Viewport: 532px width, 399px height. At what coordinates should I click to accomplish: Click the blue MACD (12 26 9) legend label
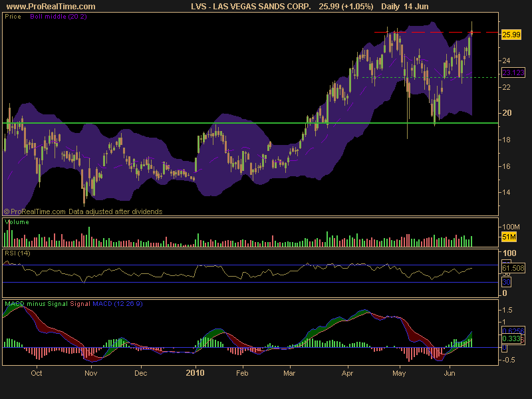click(x=118, y=304)
